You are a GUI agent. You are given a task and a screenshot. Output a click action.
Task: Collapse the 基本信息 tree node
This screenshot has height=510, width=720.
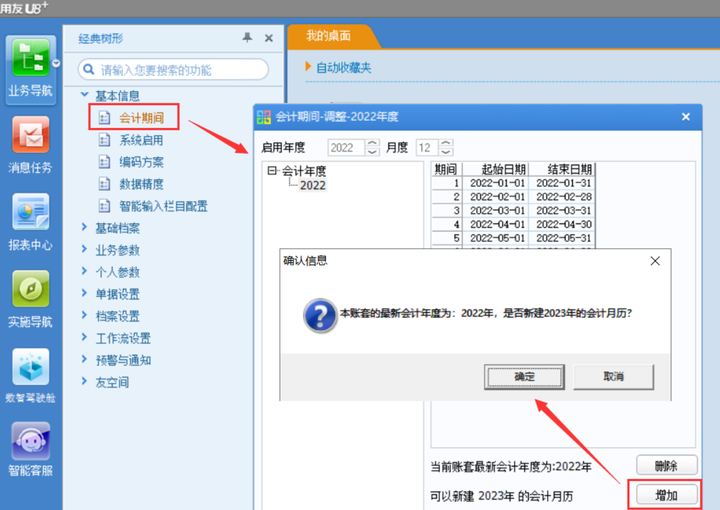84,95
